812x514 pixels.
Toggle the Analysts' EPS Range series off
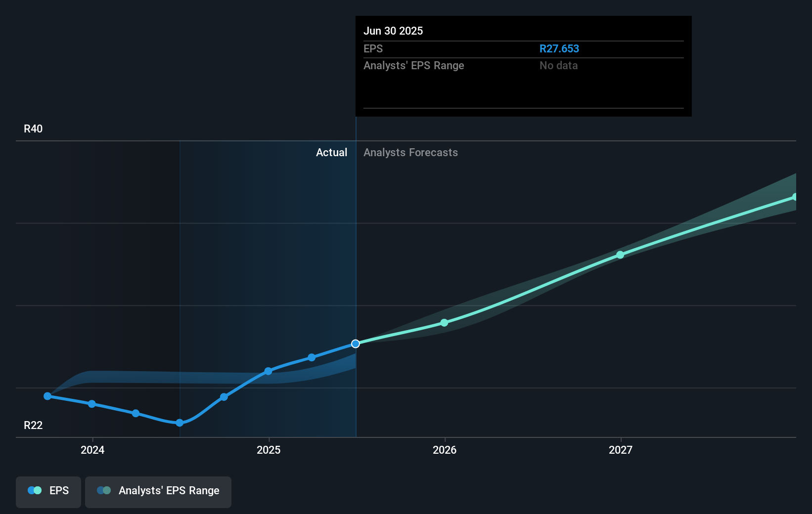pyautogui.click(x=158, y=490)
